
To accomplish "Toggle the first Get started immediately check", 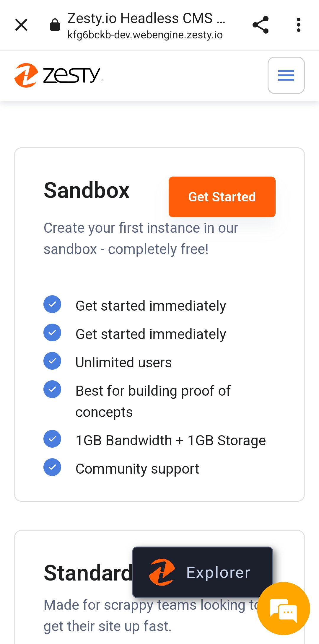I will coord(52,304).
